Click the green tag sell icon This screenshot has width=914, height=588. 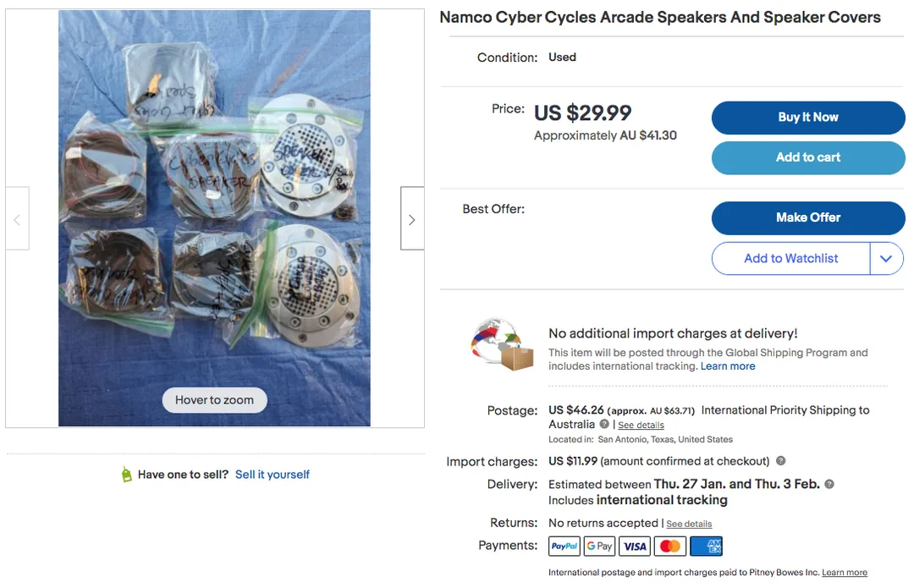127,475
